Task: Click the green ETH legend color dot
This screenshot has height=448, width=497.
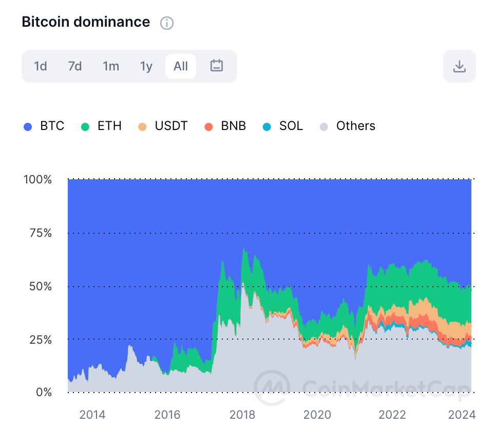Action: coord(86,126)
